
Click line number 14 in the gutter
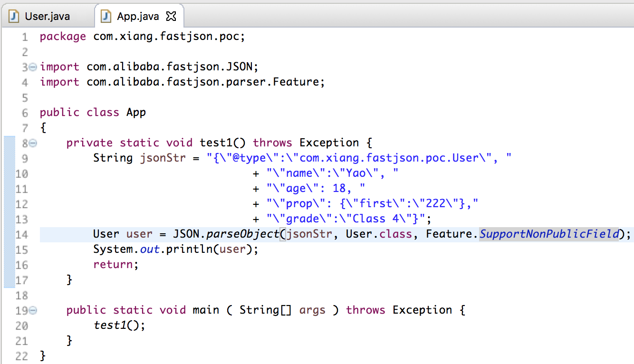point(22,234)
